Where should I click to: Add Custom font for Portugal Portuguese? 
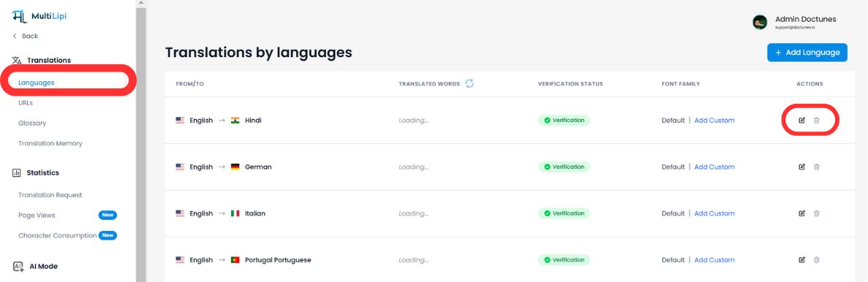(x=714, y=260)
